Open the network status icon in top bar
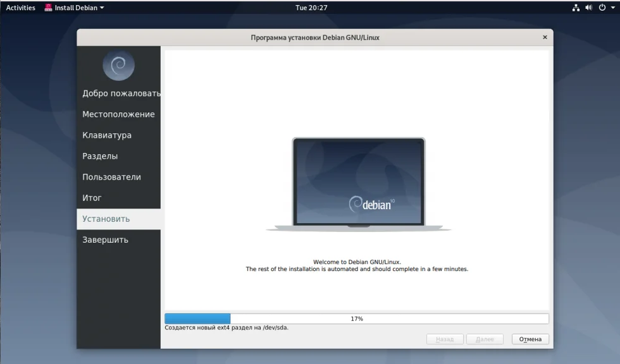 576,8
